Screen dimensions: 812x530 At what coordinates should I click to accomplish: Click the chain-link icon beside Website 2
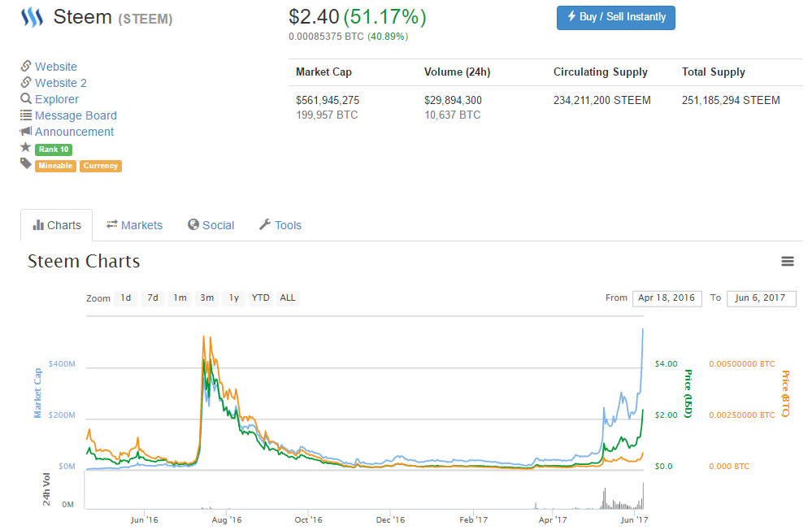[x=26, y=82]
